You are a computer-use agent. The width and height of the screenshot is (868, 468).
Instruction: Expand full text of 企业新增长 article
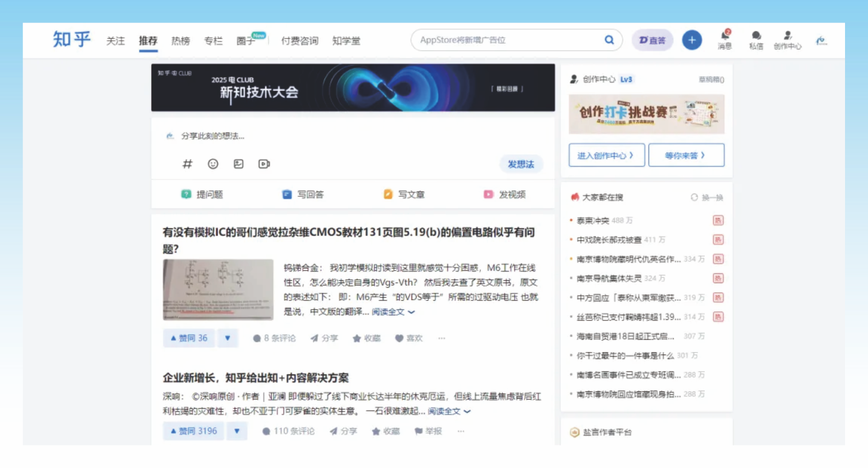click(449, 411)
